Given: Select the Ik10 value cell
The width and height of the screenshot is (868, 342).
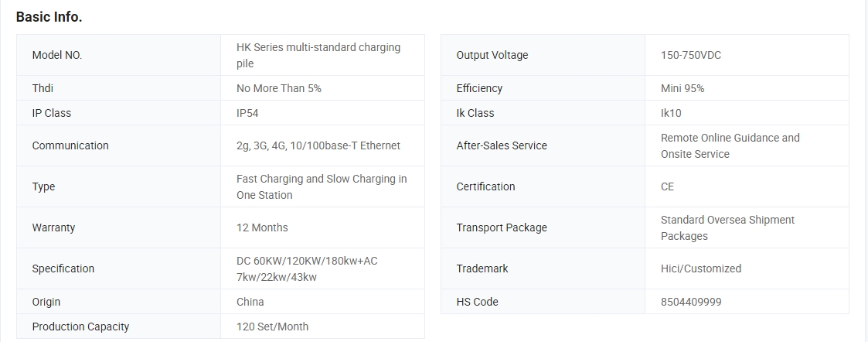Looking at the screenshot, I should 747,112.
